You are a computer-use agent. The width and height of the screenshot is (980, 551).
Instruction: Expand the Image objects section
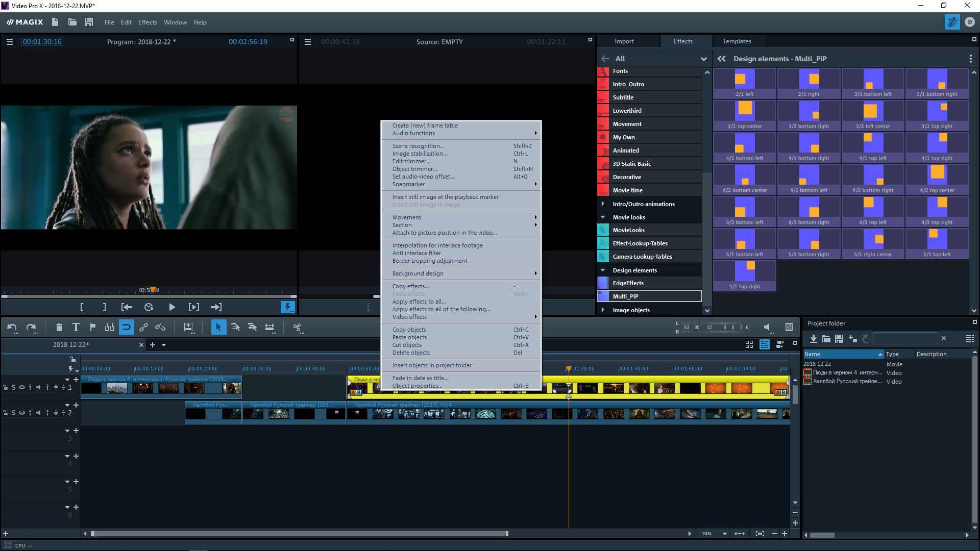coord(603,310)
